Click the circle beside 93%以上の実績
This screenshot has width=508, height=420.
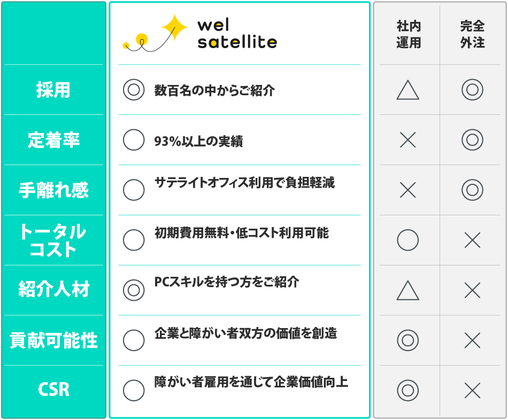pos(134,140)
